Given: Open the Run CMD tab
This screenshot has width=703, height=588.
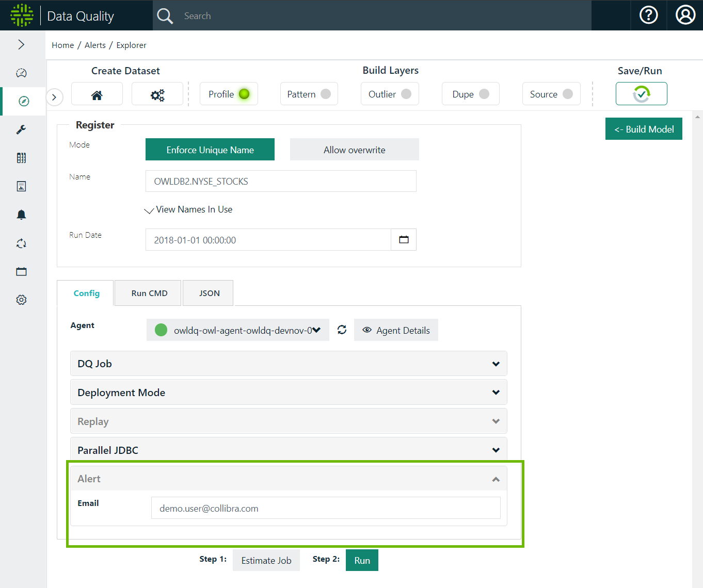Looking at the screenshot, I should tap(148, 292).
